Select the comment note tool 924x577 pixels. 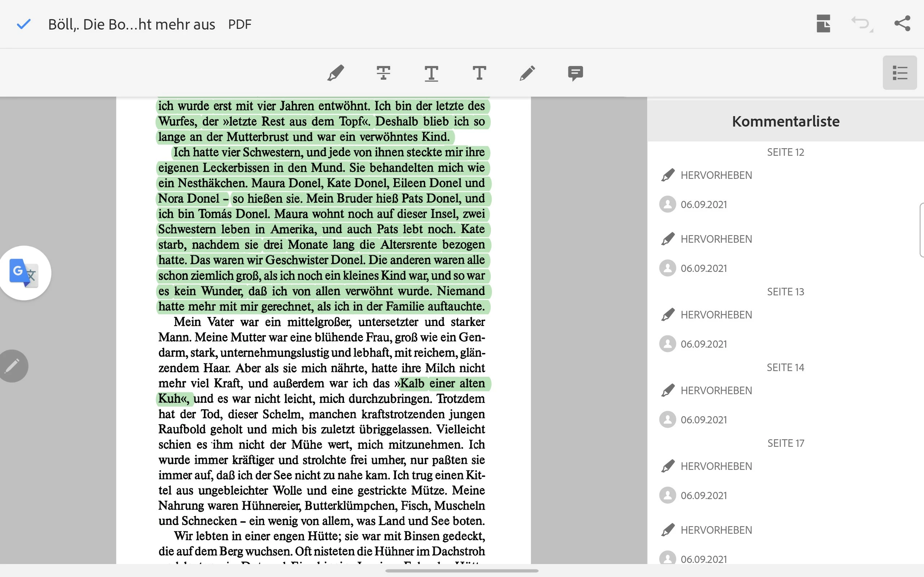click(575, 72)
